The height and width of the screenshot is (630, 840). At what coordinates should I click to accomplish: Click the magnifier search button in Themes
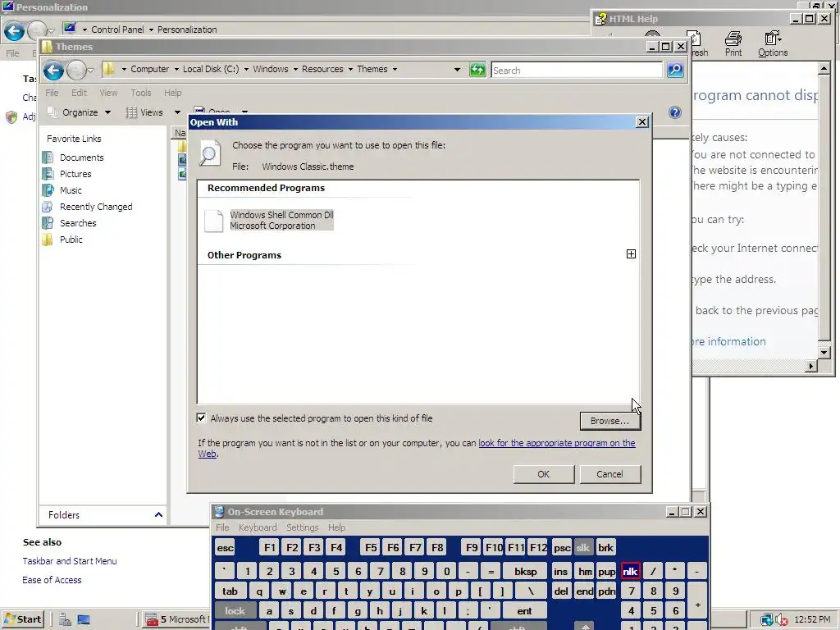pyautogui.click(x=675, y=70)
